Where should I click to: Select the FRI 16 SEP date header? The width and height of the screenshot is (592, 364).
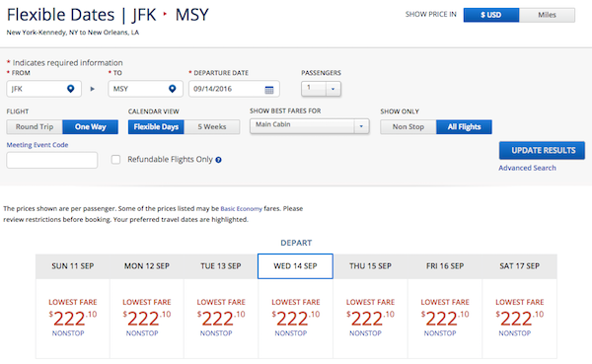445,266
